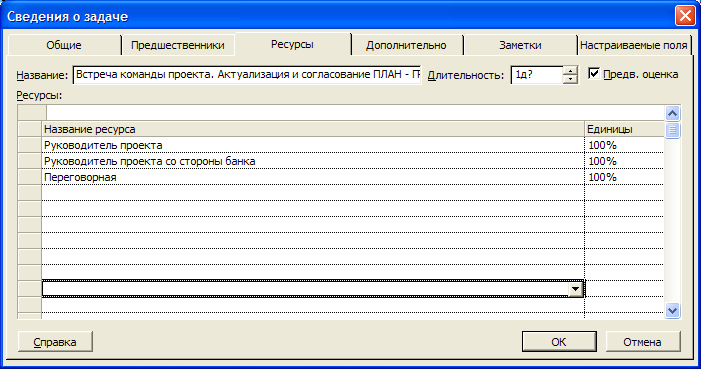Click the Длительность value field
701x369 pixels.
pyautogui.click(x=536, y=75)
